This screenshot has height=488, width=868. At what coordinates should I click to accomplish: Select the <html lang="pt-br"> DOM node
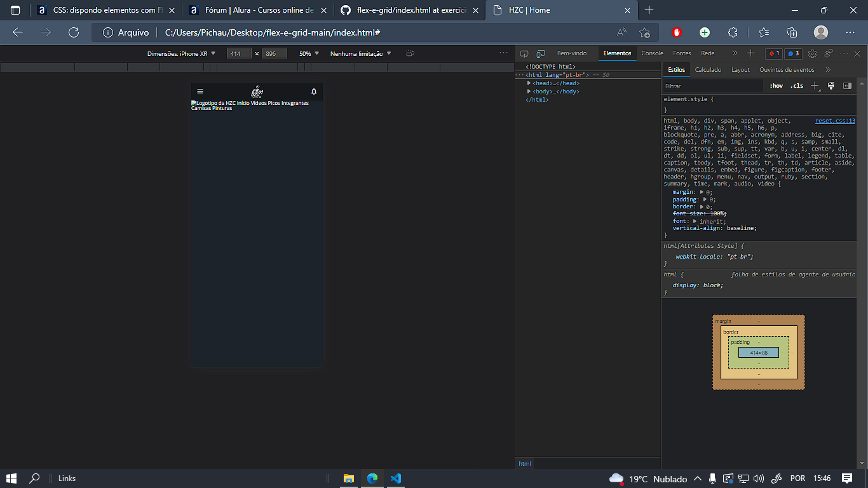557,75
